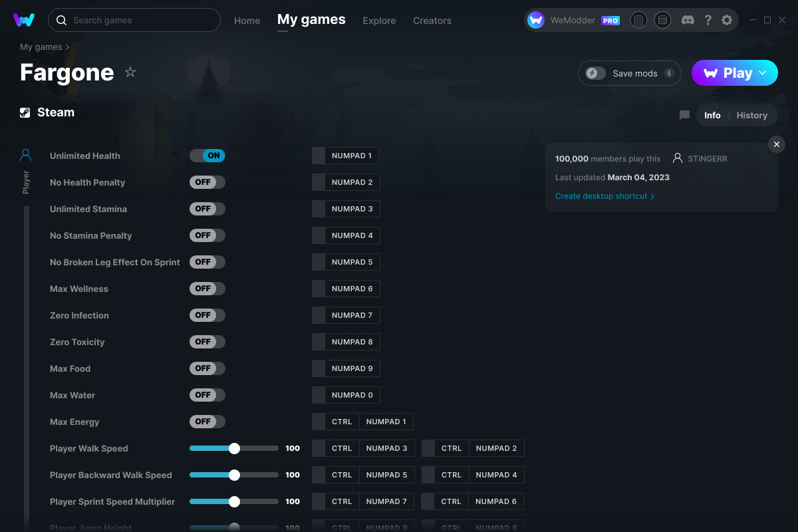Click CTRL NUMPAD 1 hotkey for Max Energy
The height and width of the screenshot is (532, 798).
coord(362,422)
